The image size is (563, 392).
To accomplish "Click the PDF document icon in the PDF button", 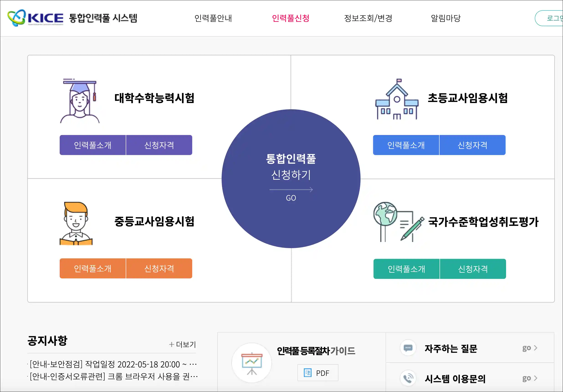I will 307,373.
